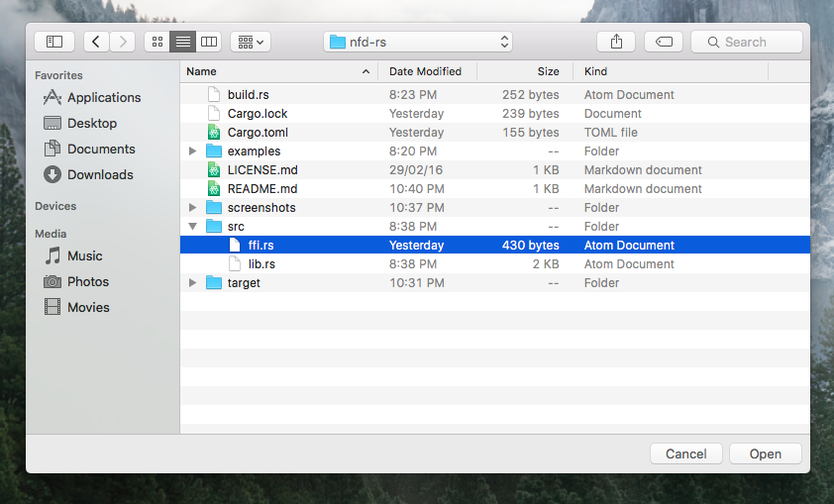This screenshot has width=834, height=504.
Task: Collapse the src folder disclosure triangle
Action: click(x=192, y=227)
